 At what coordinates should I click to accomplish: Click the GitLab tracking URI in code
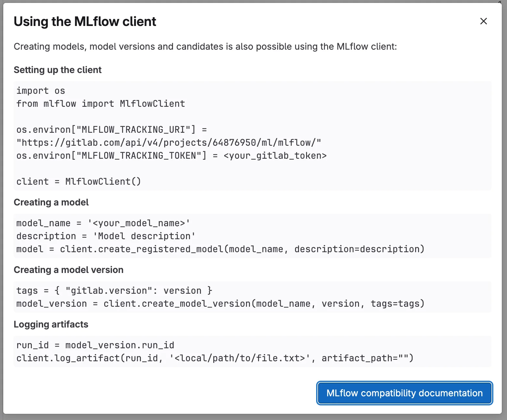168,142
